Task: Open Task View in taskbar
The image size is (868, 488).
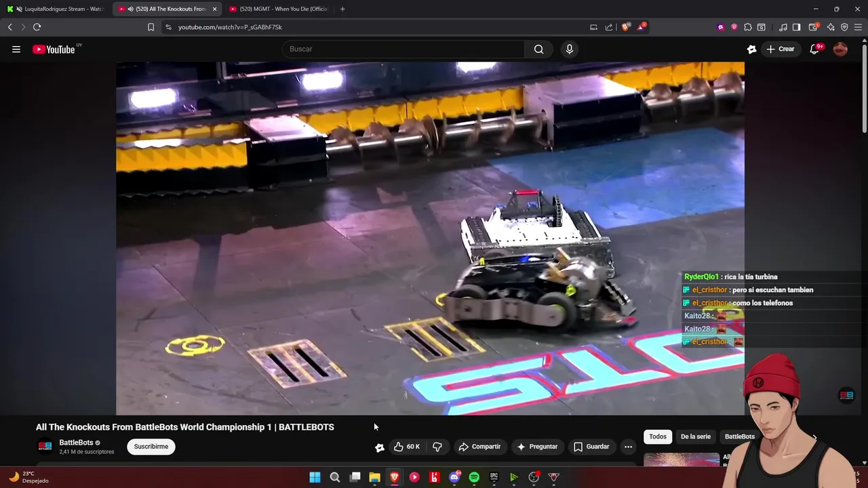Action: [x=355, y=477]
